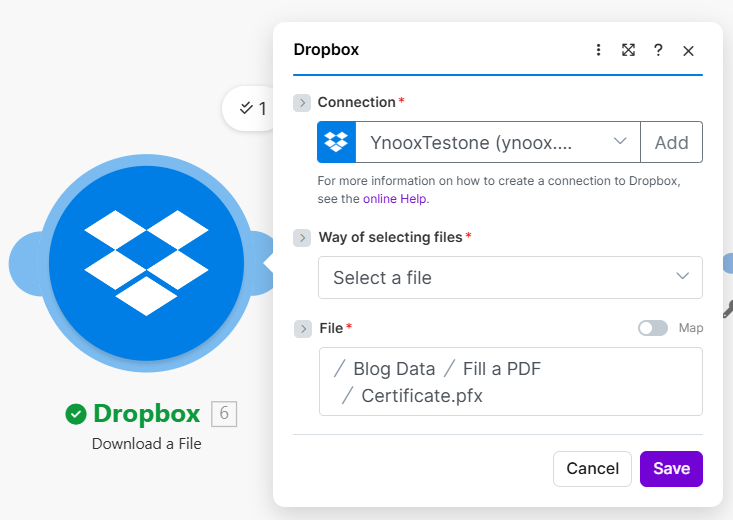Image resolution: width=733 pixels, height=520 pixels.
Task: Open the Select a file dropdown
Action: point(510,277)
